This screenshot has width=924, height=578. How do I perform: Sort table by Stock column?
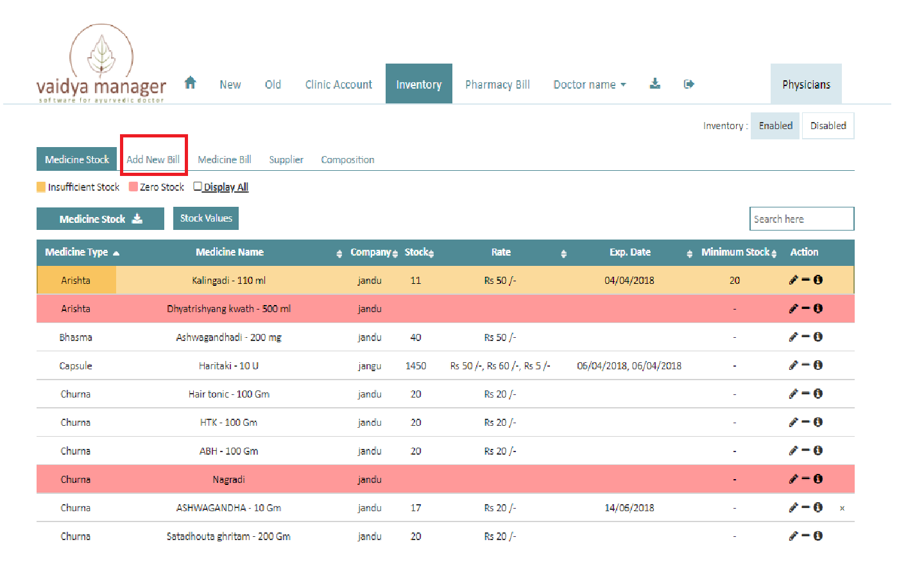pos(419,252)
